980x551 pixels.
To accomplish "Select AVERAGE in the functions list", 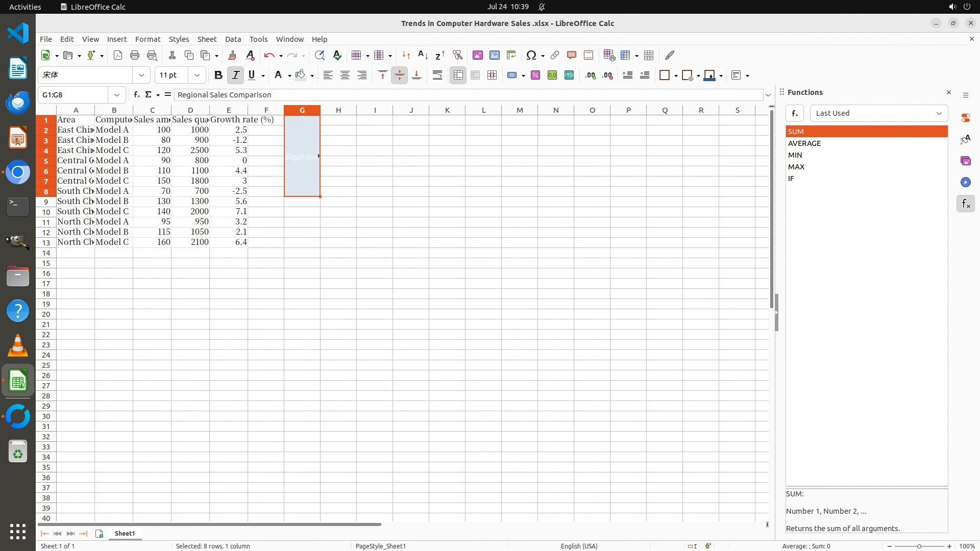I will [804, 143].
